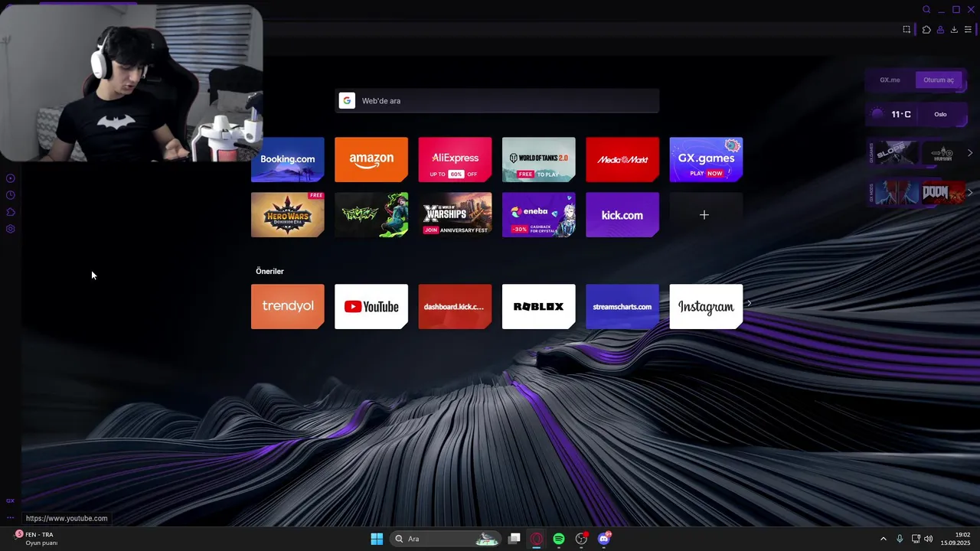Open History clock icon in sidebar
Screen dimensions: 980x551
tap(11, 195)
